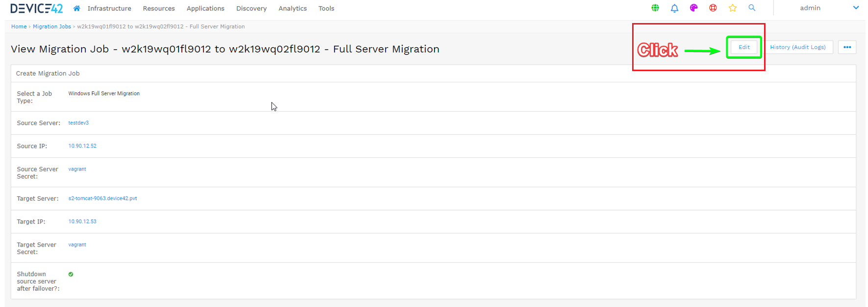Open notifications bell icon
868x307 pixels.
[674, 8]
